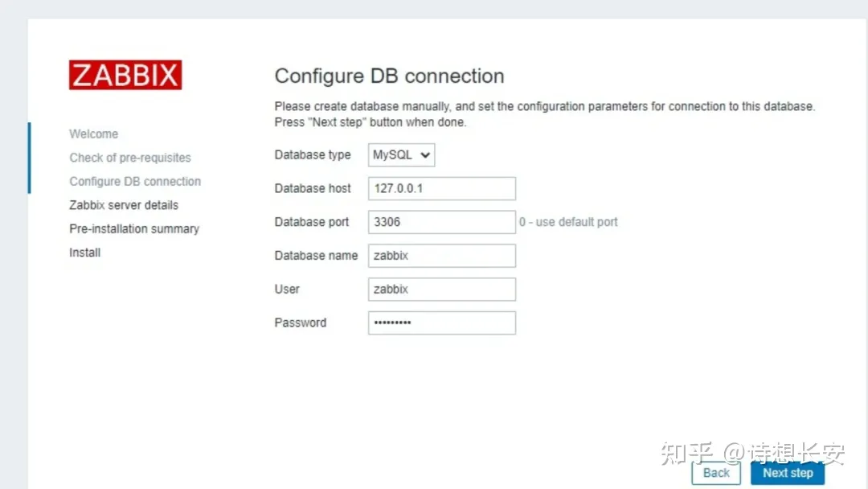Click the Back button
This screenshot has width=868, height=489.
[x=716, y=473]
